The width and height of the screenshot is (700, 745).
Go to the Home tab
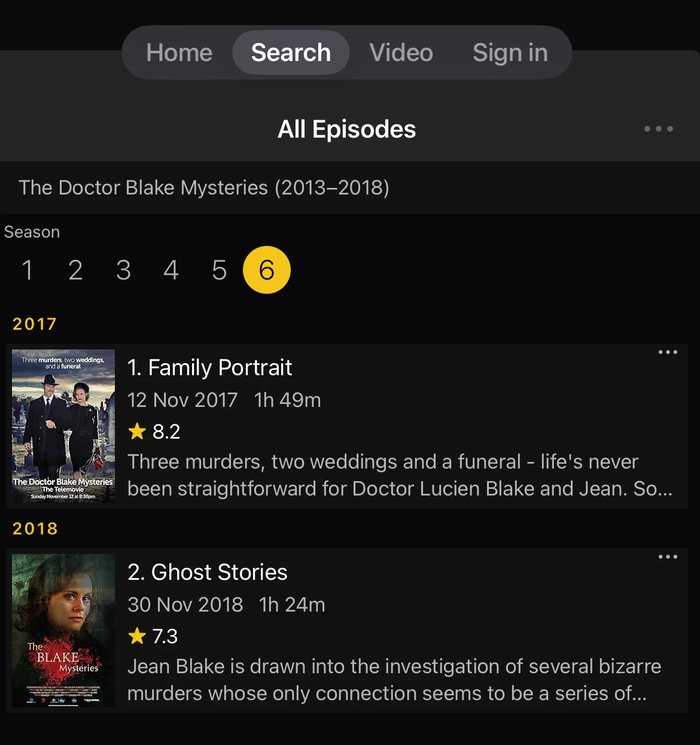click(179, 53)
